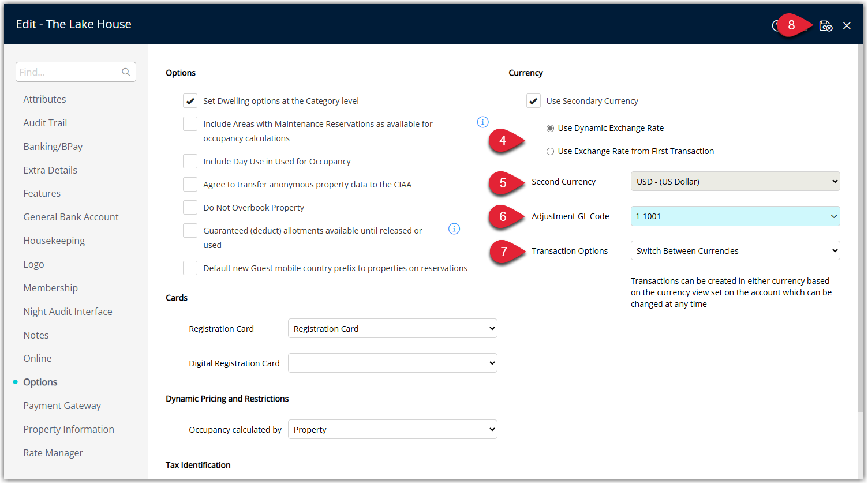Open the Second Currency dropdown

pyautogui.click(x=735, y=181)
